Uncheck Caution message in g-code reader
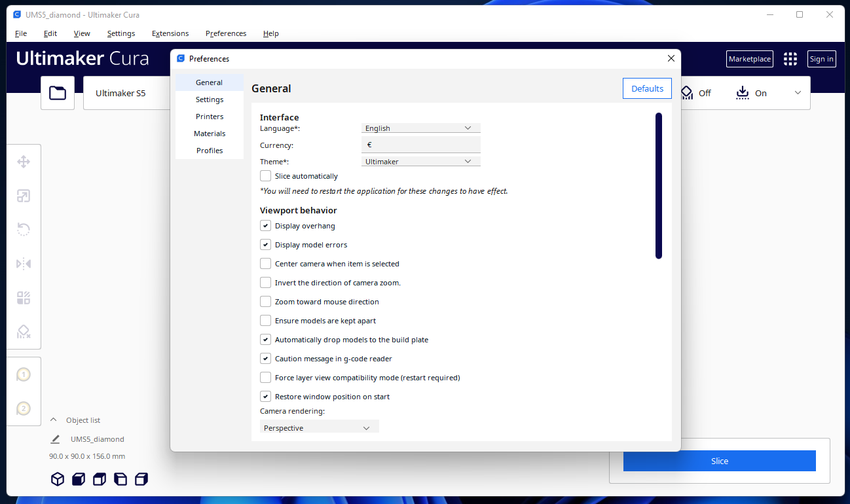 [265, 359]
